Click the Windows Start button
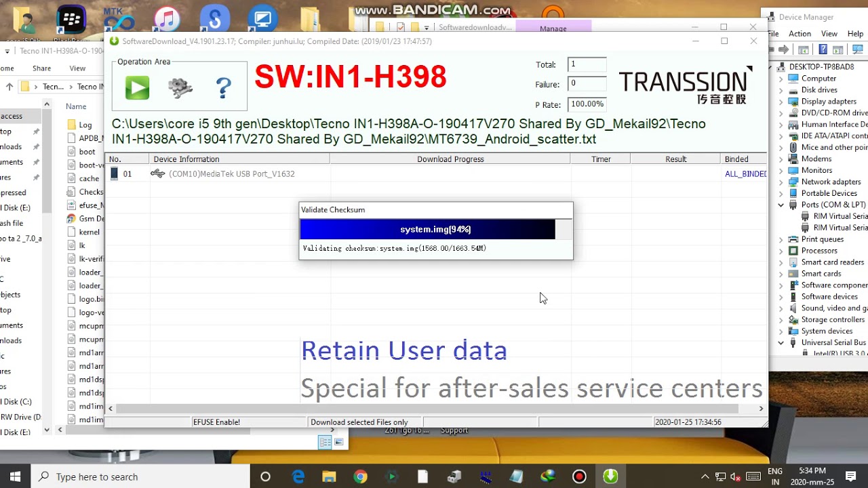Viewport: 868px width, 488px height. point(15,476)
